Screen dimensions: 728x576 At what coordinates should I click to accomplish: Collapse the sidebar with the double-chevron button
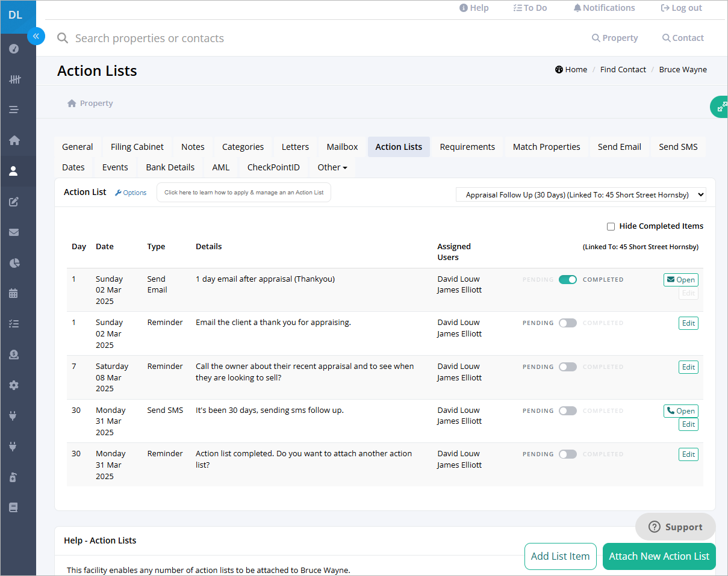click(36, 36)
